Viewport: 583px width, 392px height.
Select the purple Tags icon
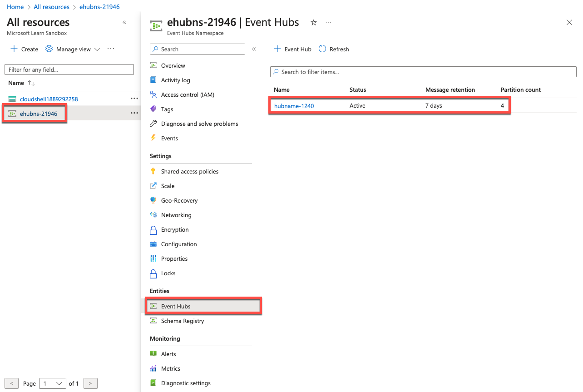(153, 109)
